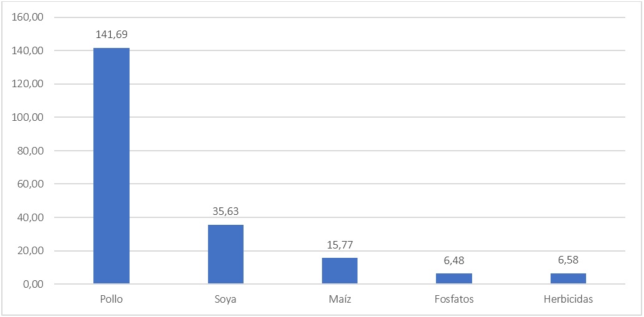This screenshot has width=644, height=317.
Task: Select the 6,58 data label
Action: point(568,260)
